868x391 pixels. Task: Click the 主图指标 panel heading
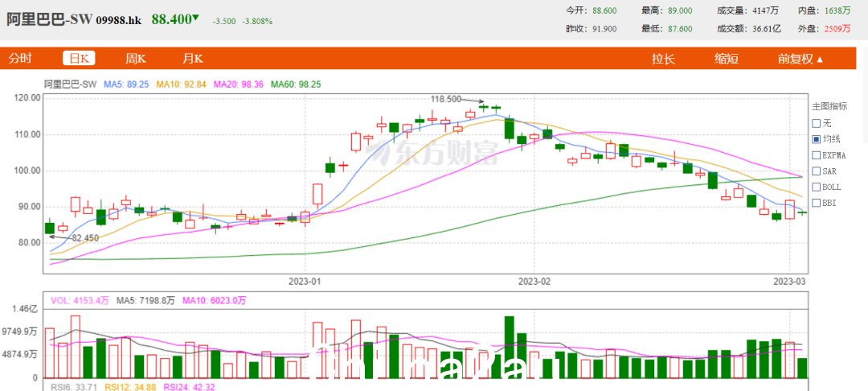pyautogui.click(x=829, y=105)
